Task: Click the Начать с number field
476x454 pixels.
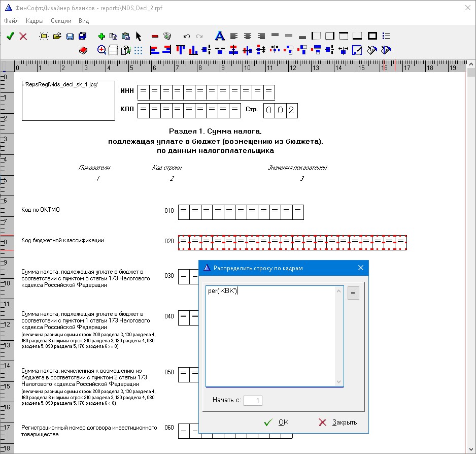Action: pyautogui.click(x=253, y=401)
